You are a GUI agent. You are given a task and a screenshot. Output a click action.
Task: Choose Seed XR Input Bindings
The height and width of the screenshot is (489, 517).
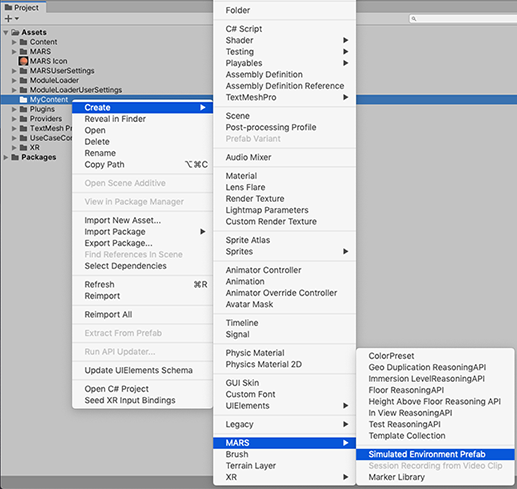143,400
